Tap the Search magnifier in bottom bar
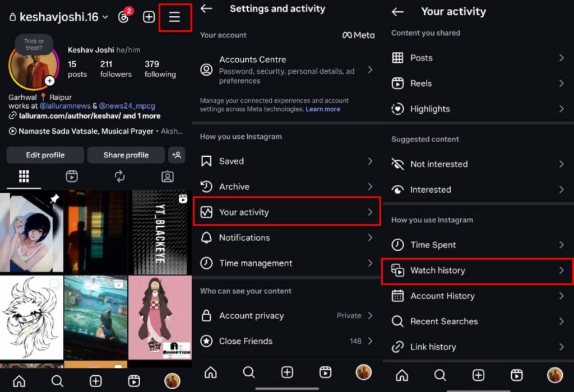This screenshot has height=392, width=574. click(57, 381)
